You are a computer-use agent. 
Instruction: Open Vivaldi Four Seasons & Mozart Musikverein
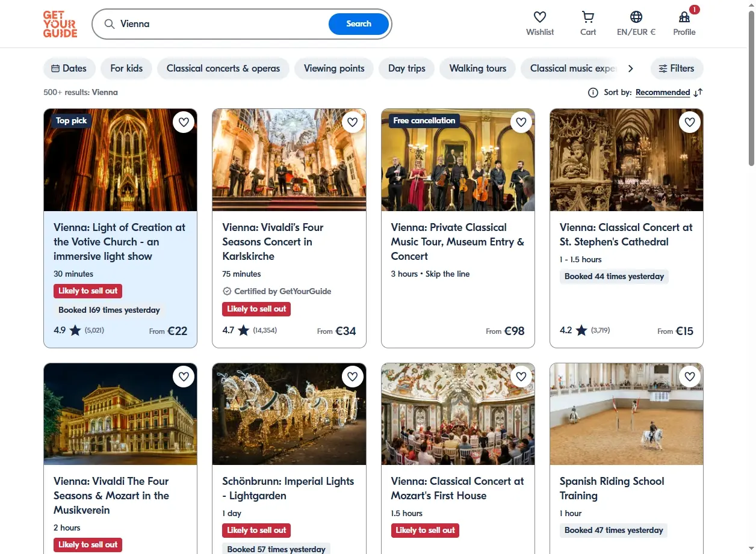click(111, 496)
